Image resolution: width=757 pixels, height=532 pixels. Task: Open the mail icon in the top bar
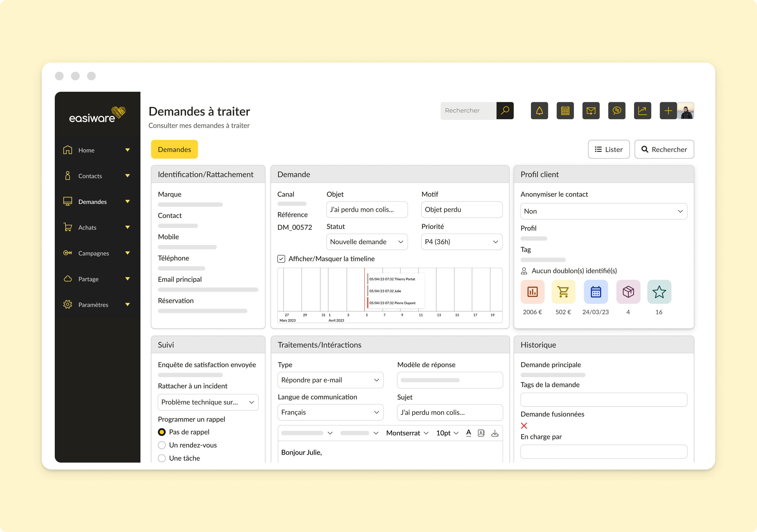coord(591,111)
